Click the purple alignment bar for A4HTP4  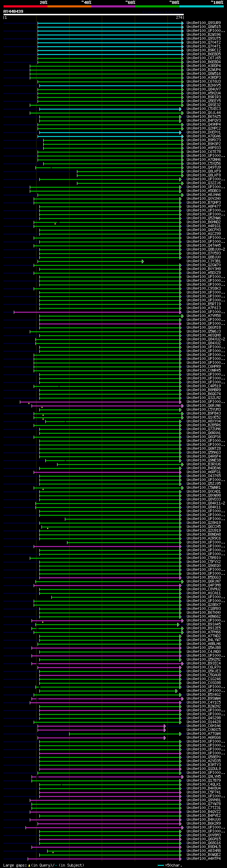[104, 859]
